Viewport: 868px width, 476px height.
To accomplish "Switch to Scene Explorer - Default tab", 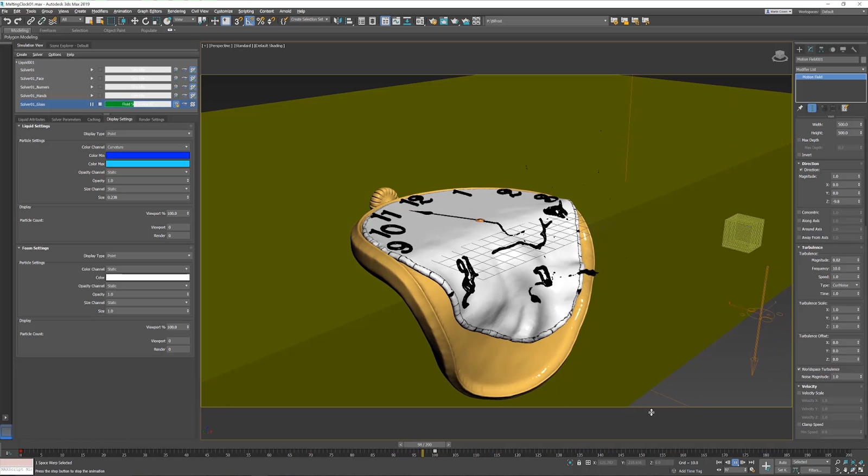I will (x=69, y=46).
